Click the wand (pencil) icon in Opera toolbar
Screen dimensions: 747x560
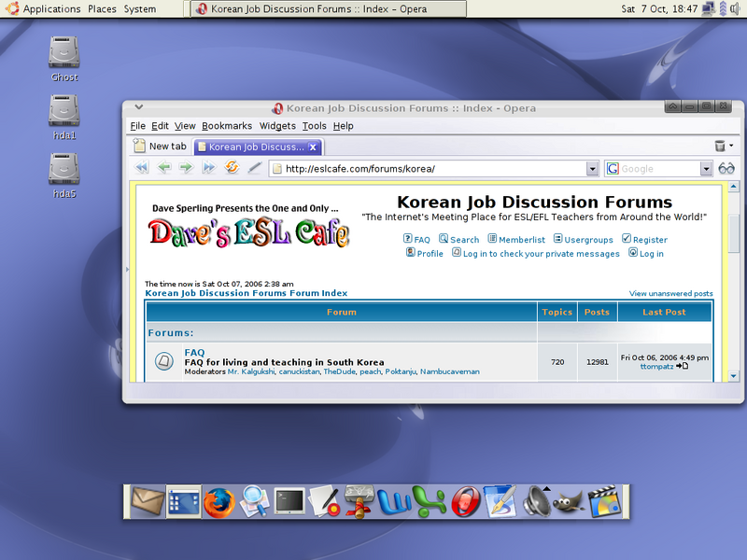[x=254, y=168]
